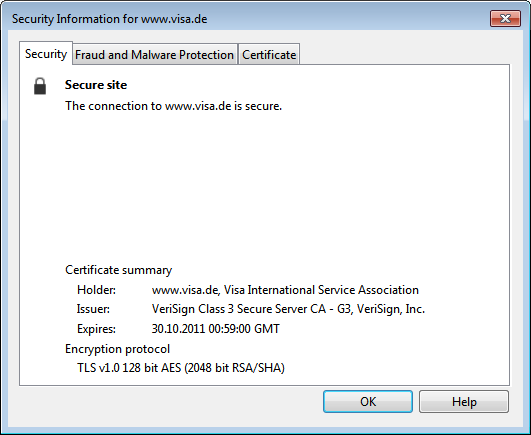
Task: Open Help for security information
Action: tap(464, 401)
